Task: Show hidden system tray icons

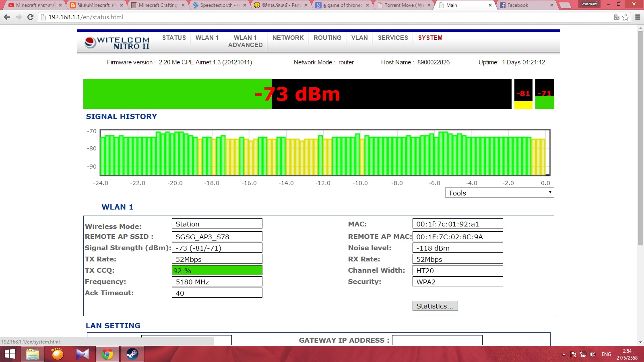Action: 563,354
